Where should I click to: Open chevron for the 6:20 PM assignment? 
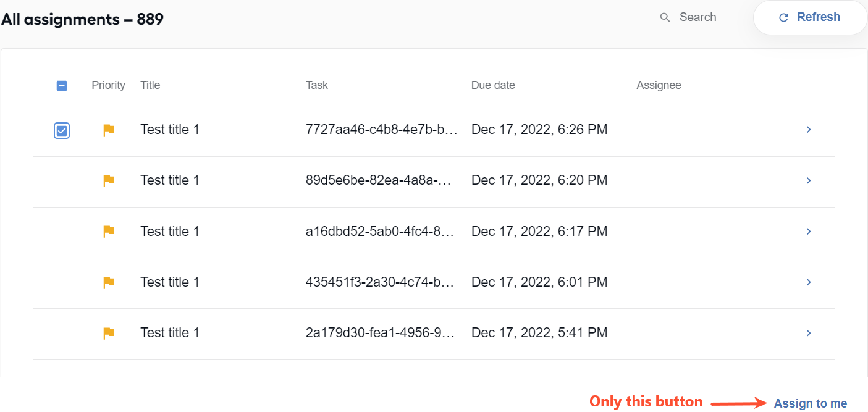point(809,180)
